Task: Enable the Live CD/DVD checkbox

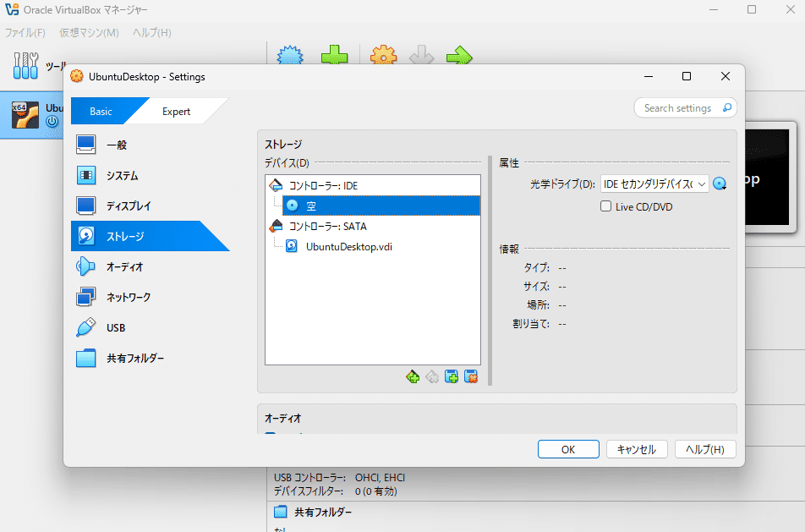Action: 605,206
